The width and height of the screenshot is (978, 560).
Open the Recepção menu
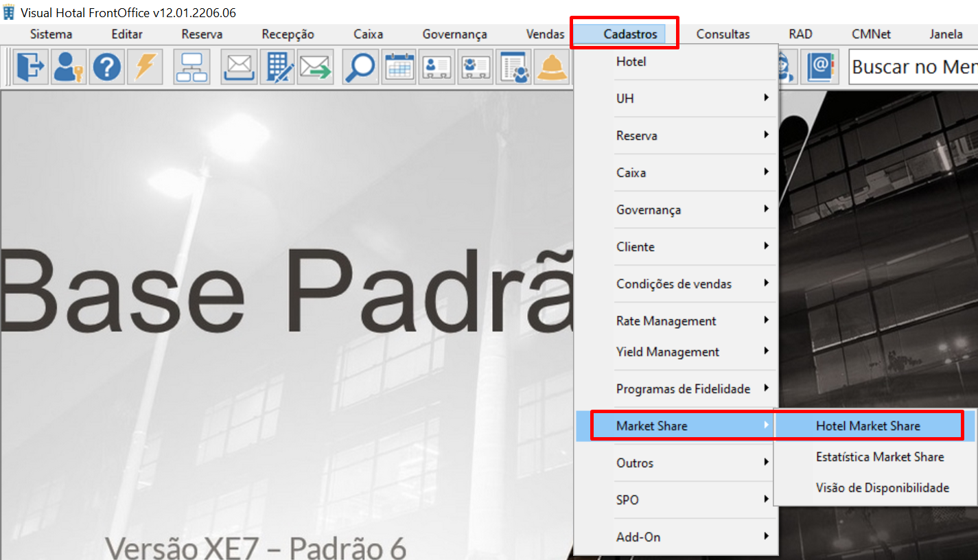click(288, 34)
